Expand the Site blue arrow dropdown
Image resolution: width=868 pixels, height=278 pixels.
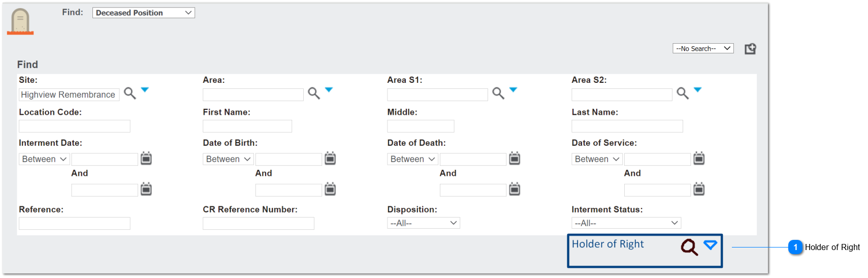click(145, 89)
